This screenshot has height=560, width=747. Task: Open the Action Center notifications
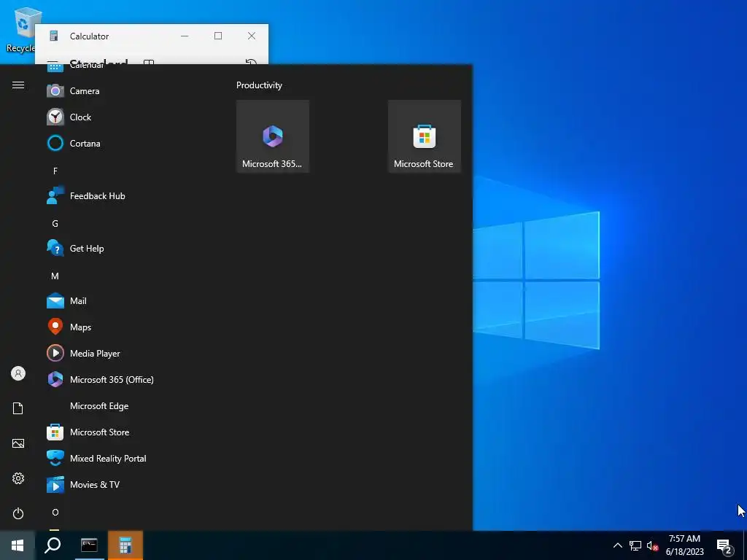pos(724,546)
